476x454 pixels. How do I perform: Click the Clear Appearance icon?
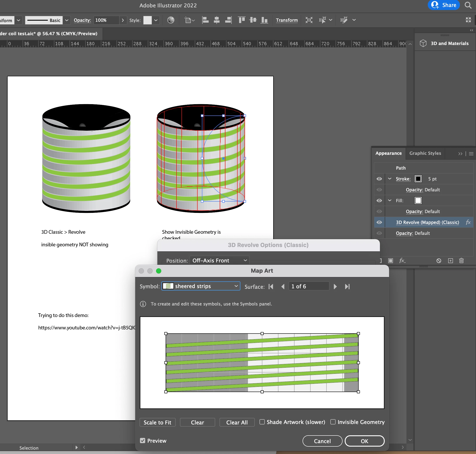click(439, 261)
